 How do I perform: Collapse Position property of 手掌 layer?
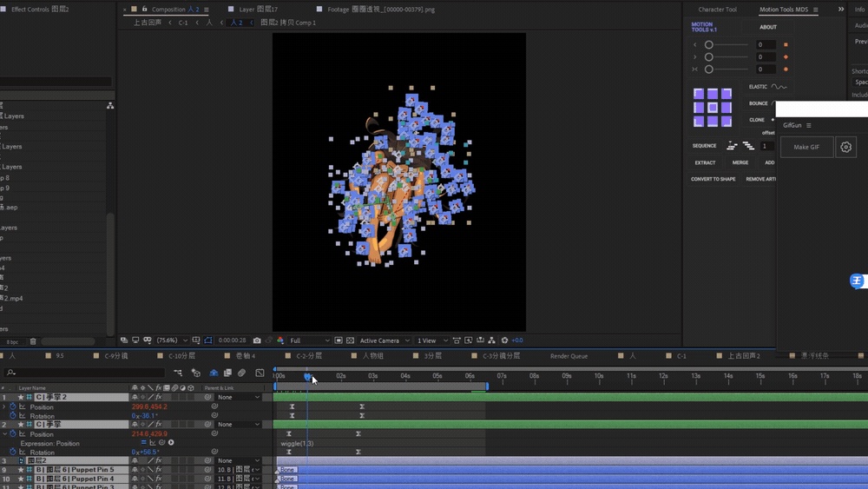(4, 433)
